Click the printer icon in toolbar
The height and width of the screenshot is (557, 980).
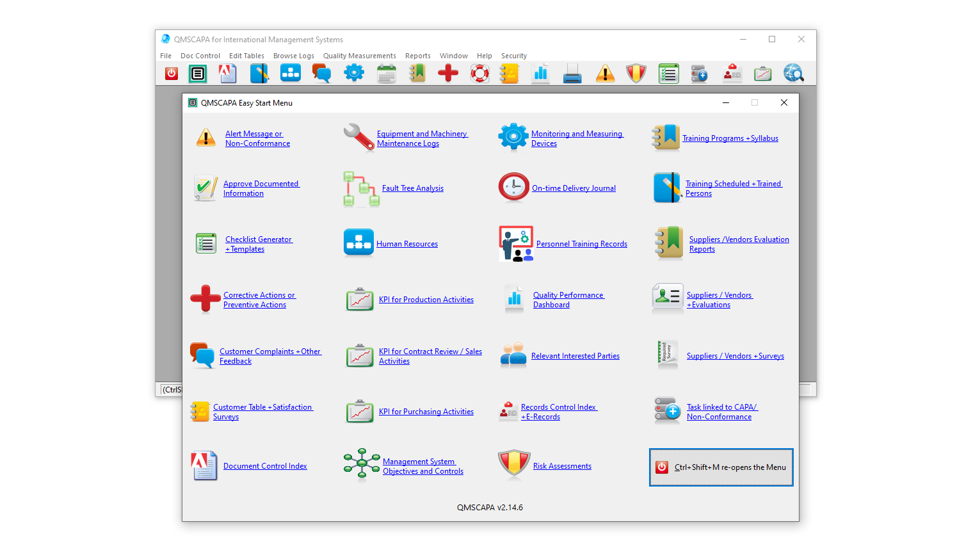click(x=572, y=74)
